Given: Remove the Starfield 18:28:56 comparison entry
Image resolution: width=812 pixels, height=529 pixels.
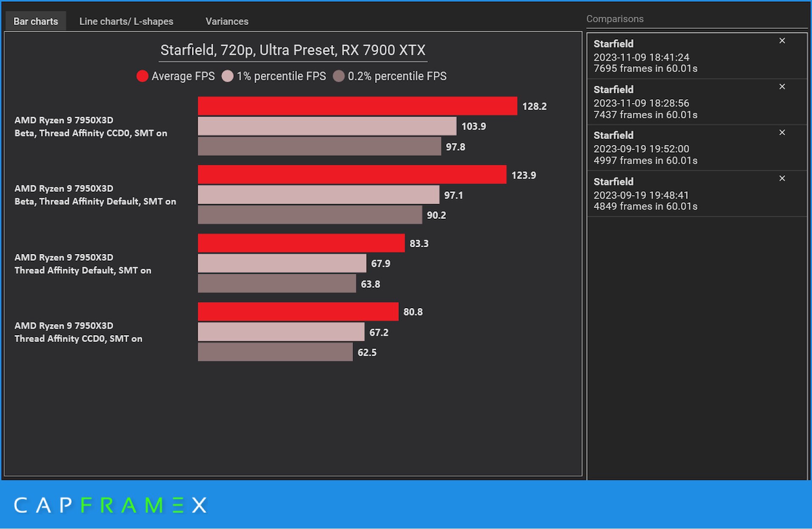Looking at the screenshot, I should [782, 87].
